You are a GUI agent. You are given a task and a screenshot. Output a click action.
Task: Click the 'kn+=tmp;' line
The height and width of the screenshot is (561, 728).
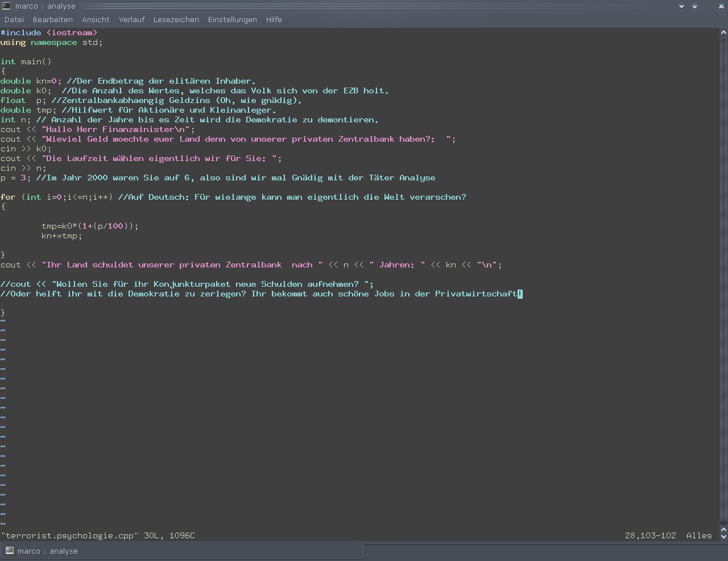[62, 236]
